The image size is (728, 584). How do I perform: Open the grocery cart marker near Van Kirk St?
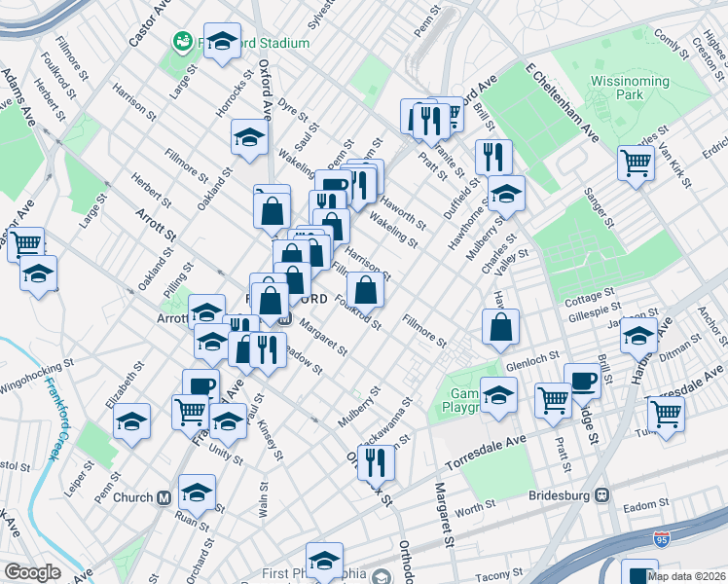[637, 164]
